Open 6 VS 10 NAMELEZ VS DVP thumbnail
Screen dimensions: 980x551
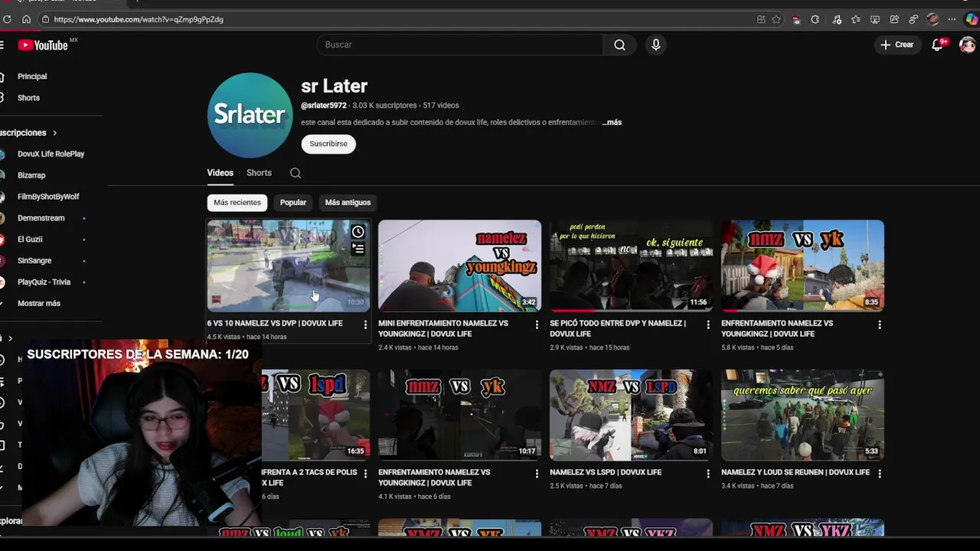pos(289,266)
